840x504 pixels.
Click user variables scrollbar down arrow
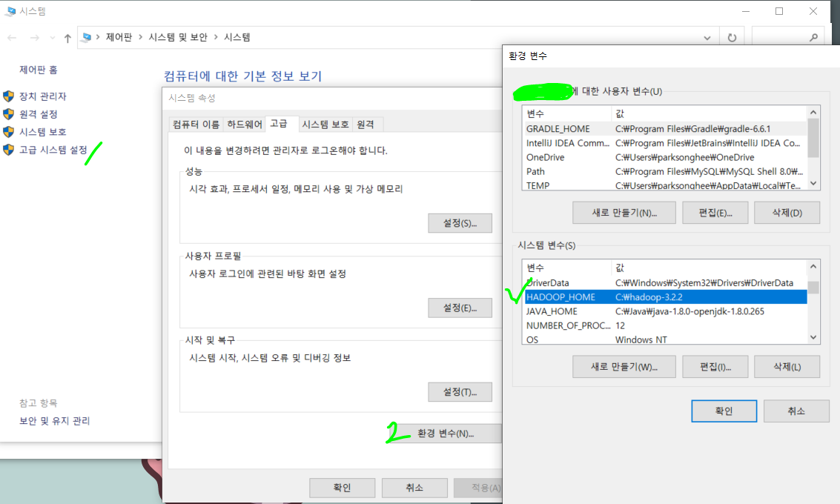pos(813,184)
